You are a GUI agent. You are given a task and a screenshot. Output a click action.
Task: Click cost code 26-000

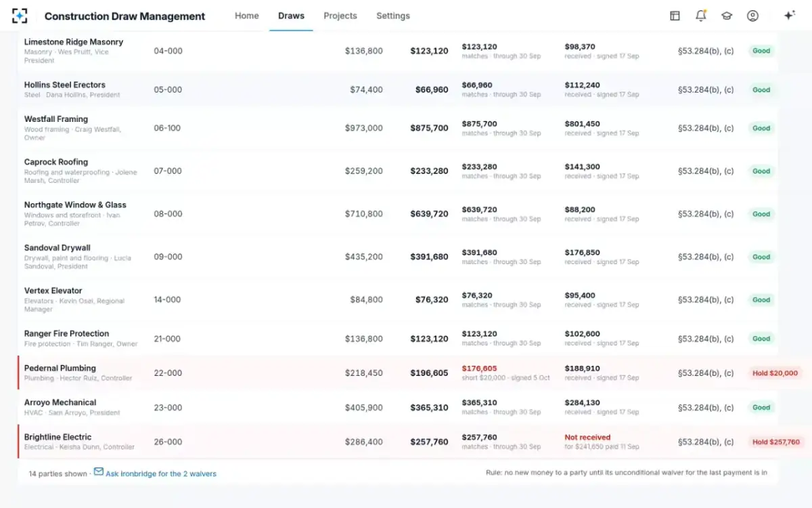point(168,442)
